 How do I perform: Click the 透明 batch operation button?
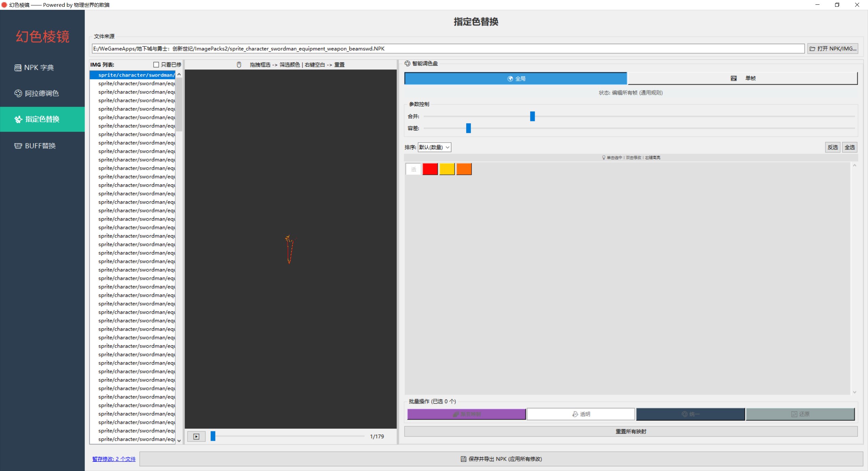[580, 414]
